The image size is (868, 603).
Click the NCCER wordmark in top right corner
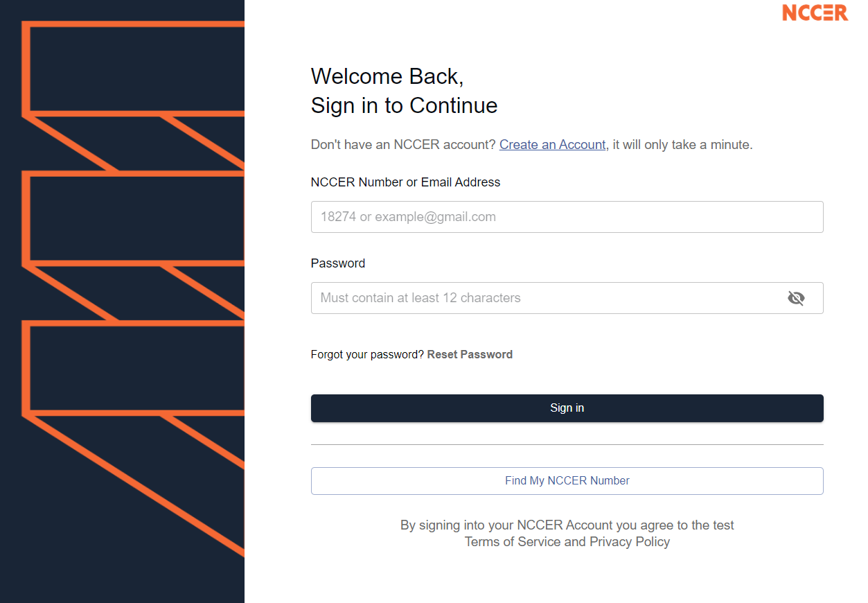pyautogui.click(x=815, y=12)
